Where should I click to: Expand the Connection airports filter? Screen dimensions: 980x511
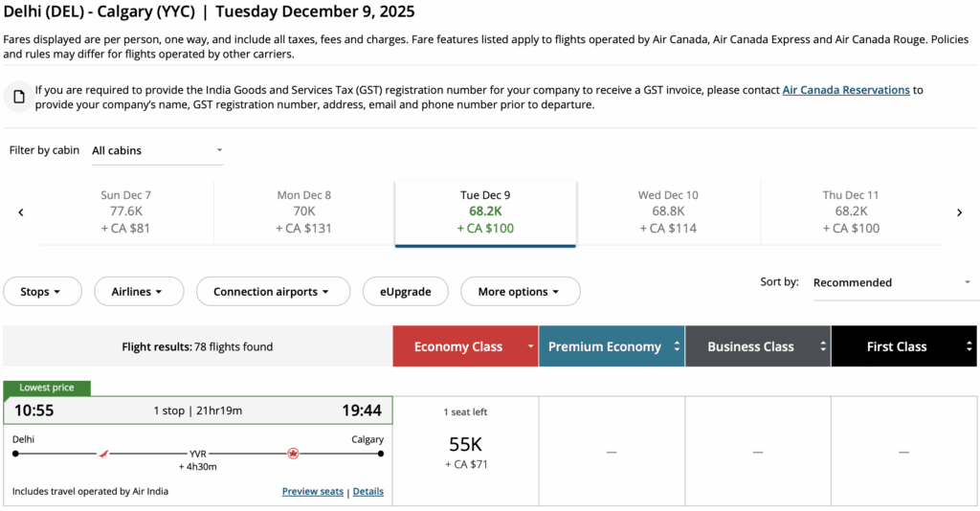tap(271, 292)
